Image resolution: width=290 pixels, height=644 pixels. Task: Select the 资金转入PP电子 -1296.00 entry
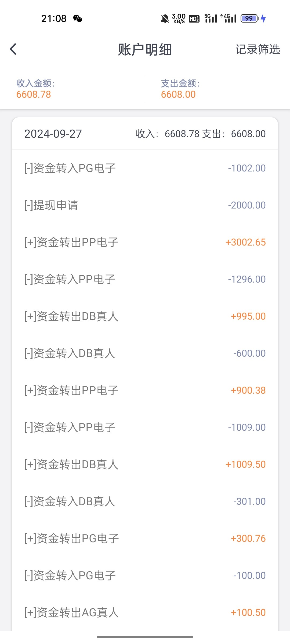(145, 279)
